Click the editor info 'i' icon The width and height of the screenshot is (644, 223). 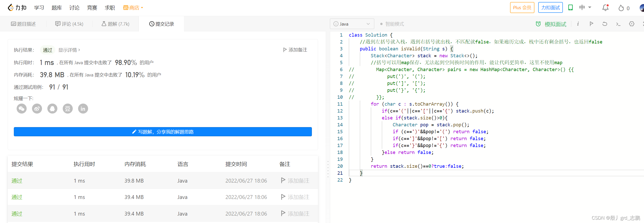pos(578,24)
